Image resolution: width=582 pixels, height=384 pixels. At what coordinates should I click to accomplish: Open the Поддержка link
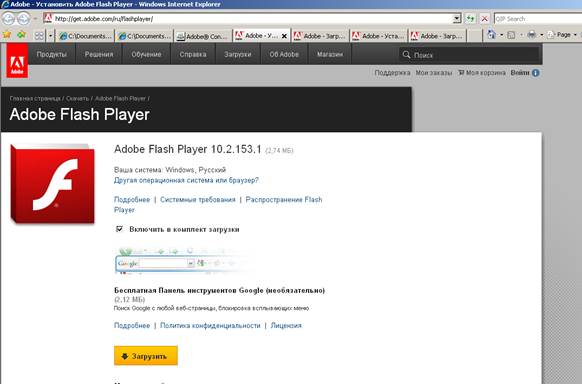[392, 73]
